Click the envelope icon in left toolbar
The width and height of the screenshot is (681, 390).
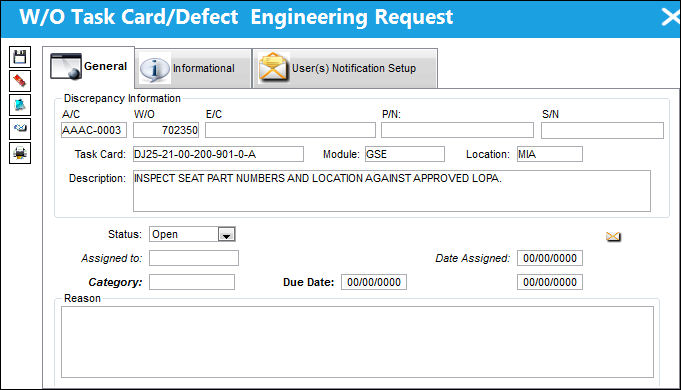point(20,129)
